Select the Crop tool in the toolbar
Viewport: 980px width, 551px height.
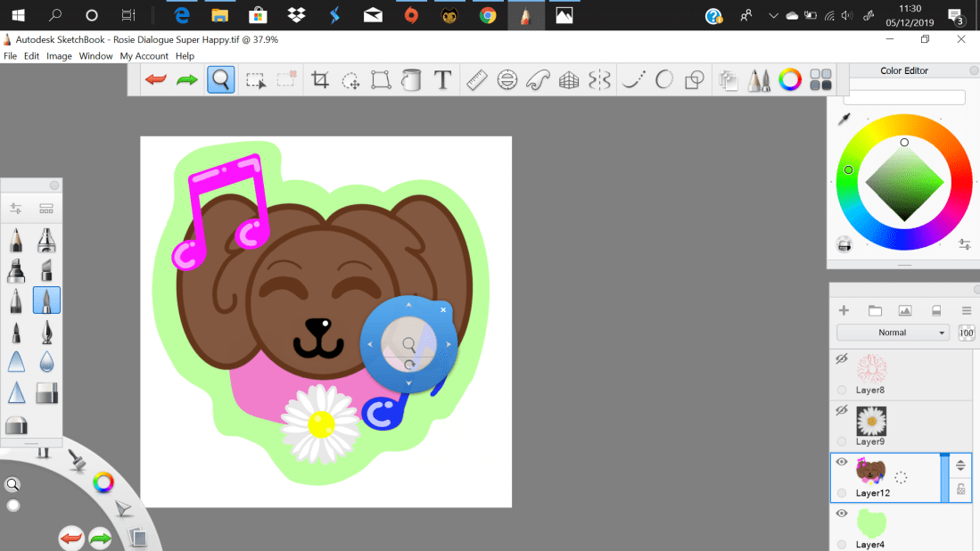click(x=320, y=80)
